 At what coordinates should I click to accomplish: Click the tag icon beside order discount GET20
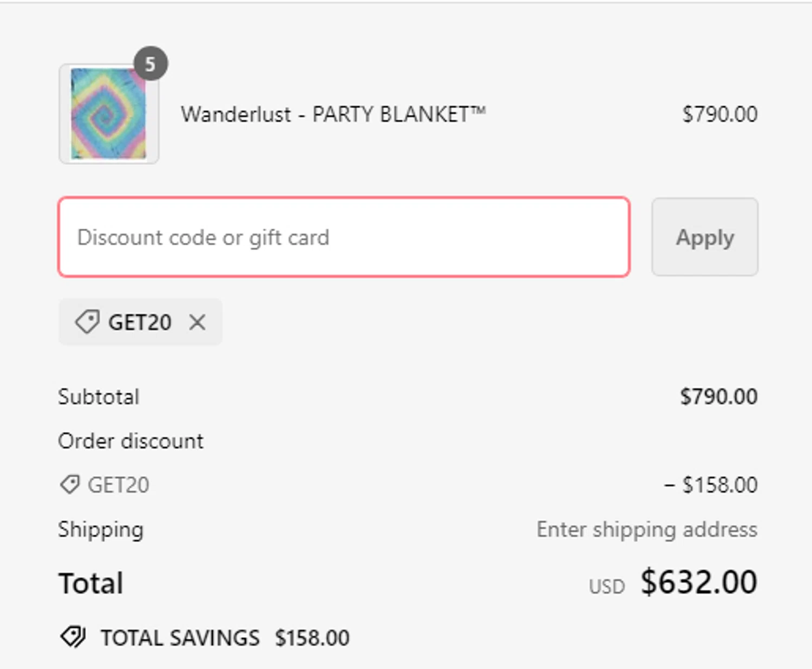pos(70,484)
